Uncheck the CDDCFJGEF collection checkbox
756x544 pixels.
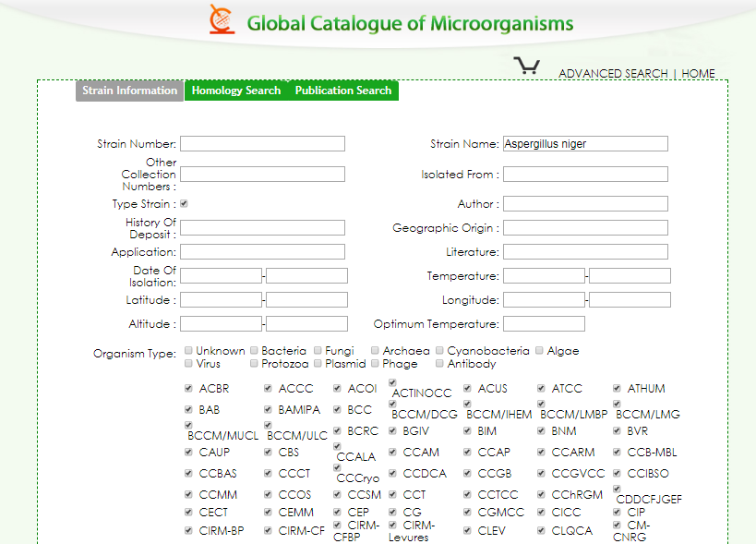[617, 489]
